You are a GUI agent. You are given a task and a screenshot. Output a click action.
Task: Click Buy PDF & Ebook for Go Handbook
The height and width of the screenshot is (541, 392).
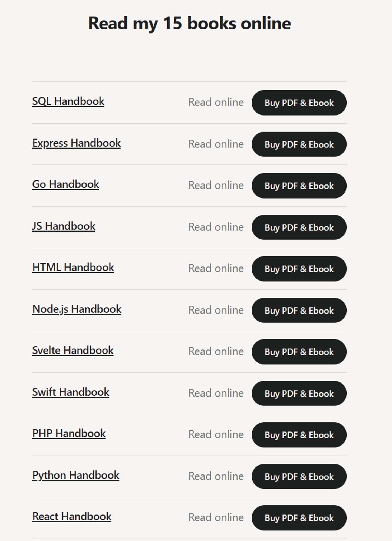(x=299, y=186)
